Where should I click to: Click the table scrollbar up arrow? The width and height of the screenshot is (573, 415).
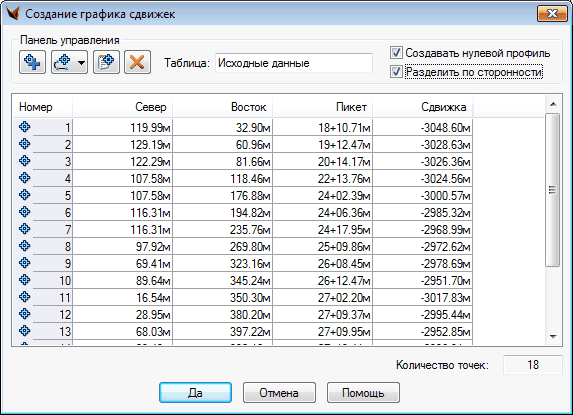tap(553, 104)
